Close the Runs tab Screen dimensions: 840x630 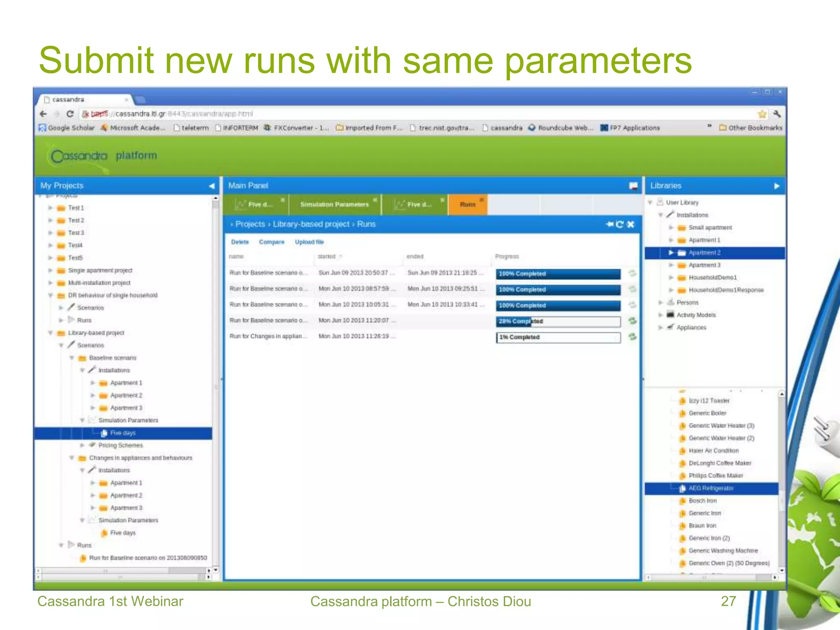(x=482, y=200)
